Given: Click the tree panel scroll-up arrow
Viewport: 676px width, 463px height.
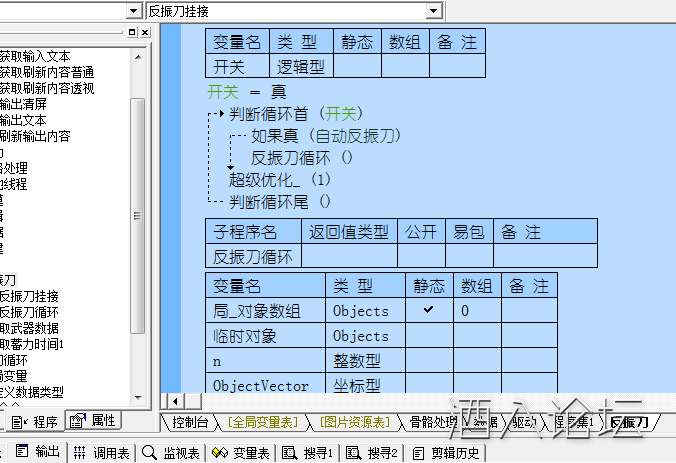Looking at the screenshot, I should pos(138,57).
